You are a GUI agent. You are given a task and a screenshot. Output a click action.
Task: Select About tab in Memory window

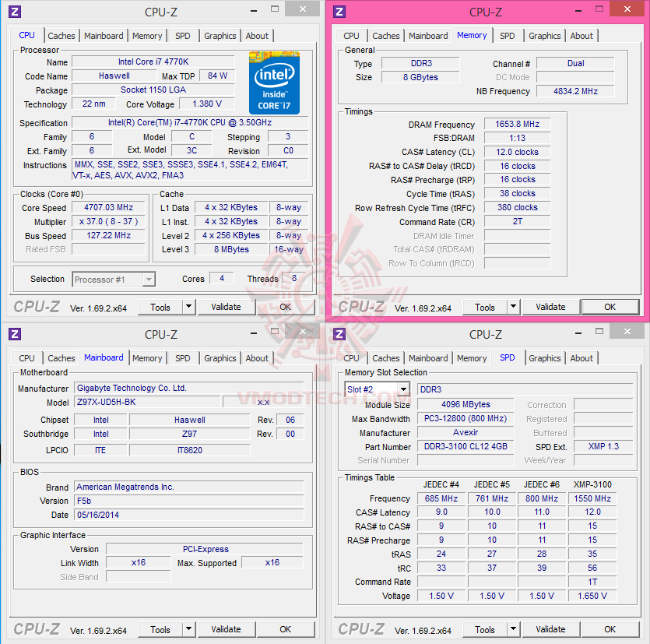(x=581, y=36)
